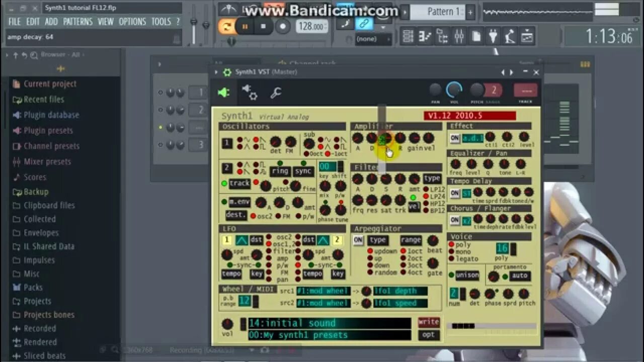Open the 00:My synth1 presets bank selector

(x=330, y=335)
